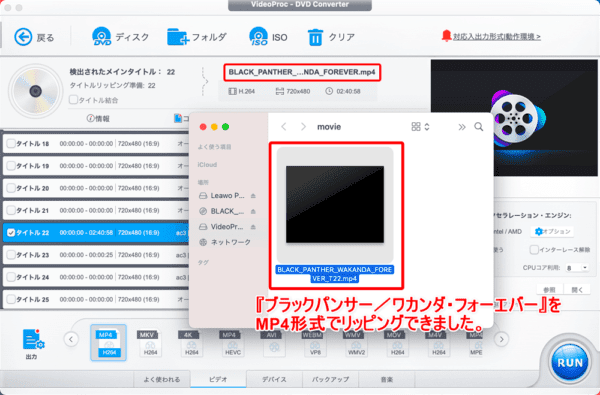
Task: Open the 情報 info icon
Action: 90,119
